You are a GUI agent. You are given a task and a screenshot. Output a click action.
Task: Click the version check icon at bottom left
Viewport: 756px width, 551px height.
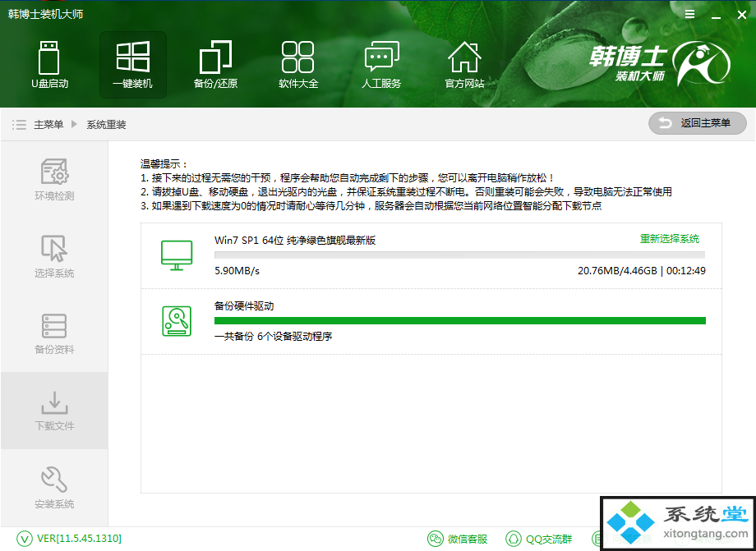[x=24, y=539]
